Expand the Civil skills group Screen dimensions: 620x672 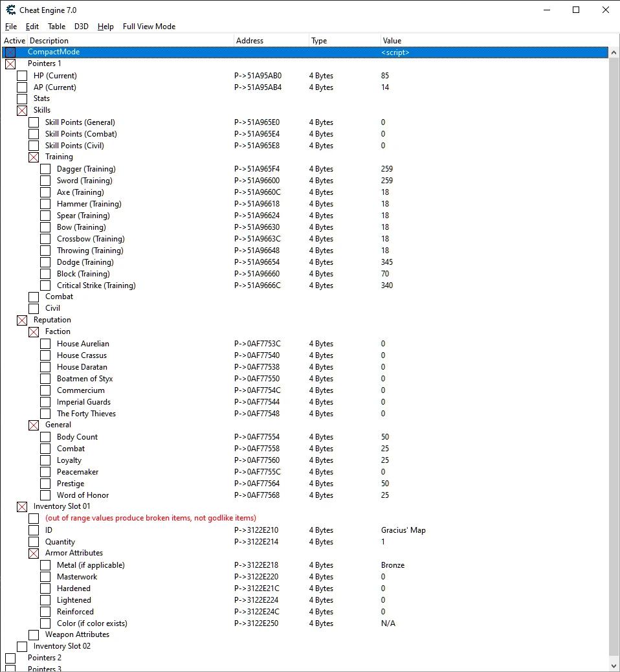pos(34,309)
